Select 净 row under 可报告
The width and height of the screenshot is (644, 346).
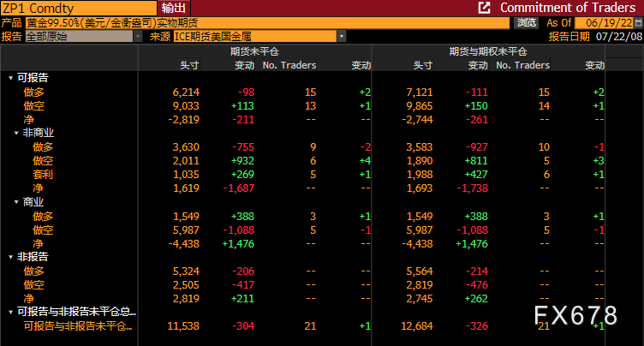pos(28,120)
